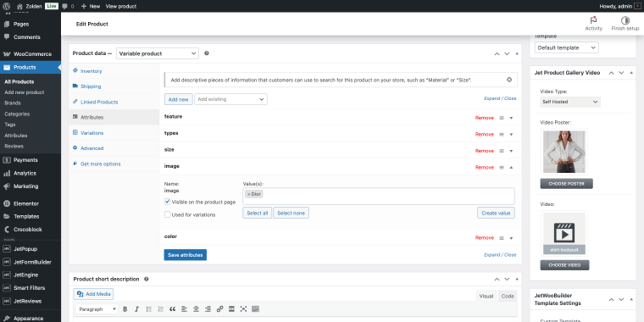This screenshot has width=644, height=322.
Task: Open the Add existing attribute dropdown
Action: (x=230, y=99)
